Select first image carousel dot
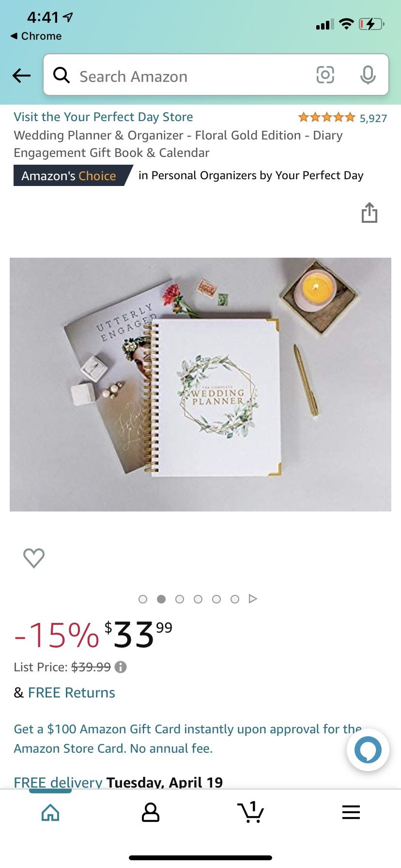 (x=143, y=599)
